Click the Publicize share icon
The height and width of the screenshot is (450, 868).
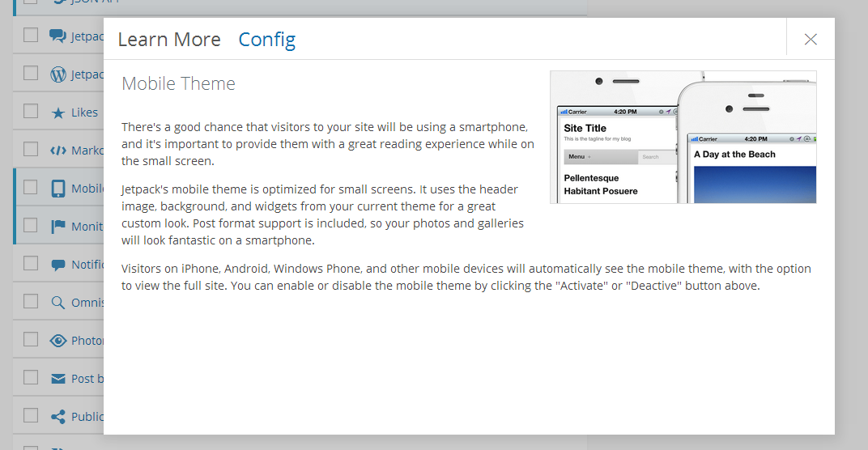coord(57,417)
